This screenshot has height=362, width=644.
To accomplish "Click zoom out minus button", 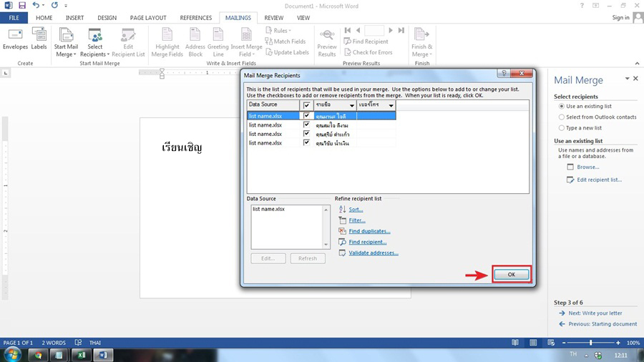I will [x=564, y=343].
